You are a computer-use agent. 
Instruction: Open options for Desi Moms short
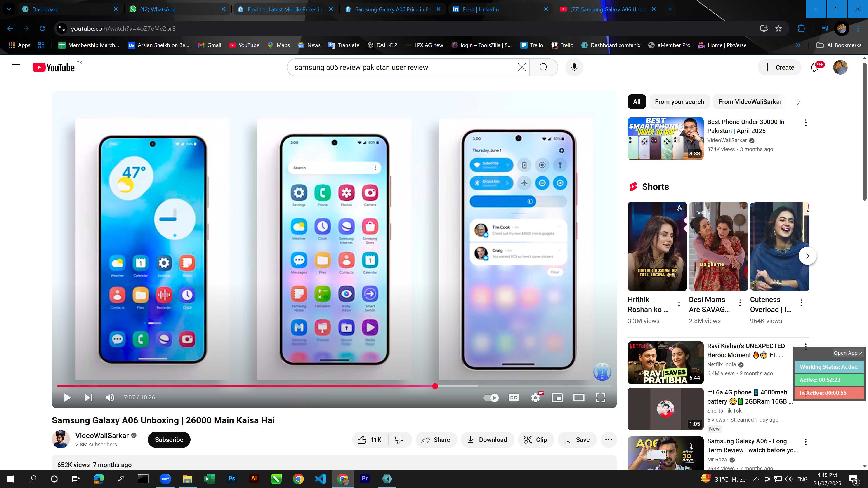(x=740, y=303)
